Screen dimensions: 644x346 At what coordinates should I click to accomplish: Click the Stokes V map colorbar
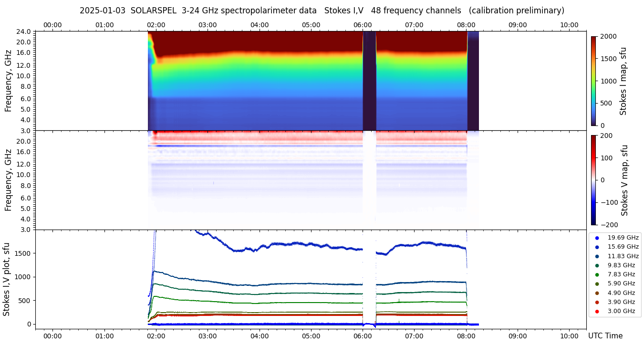click(x=593, y=180)
